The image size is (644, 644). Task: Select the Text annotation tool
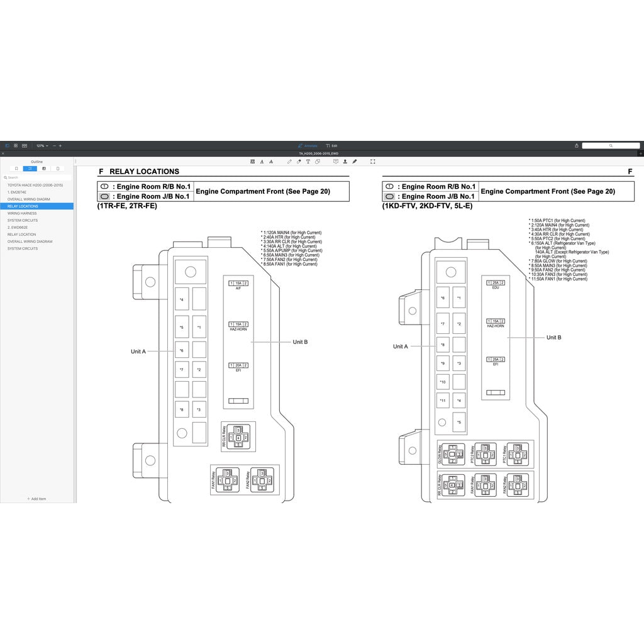308,162
